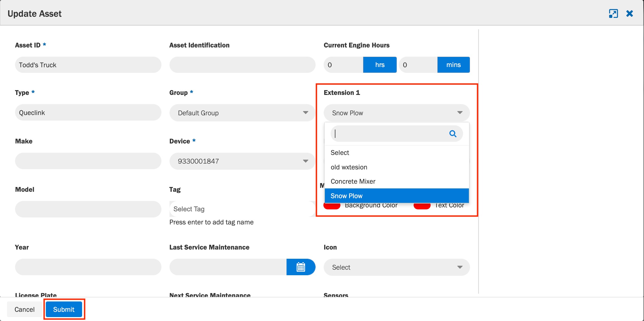Click the red Text Color swatch

(422, 206)
